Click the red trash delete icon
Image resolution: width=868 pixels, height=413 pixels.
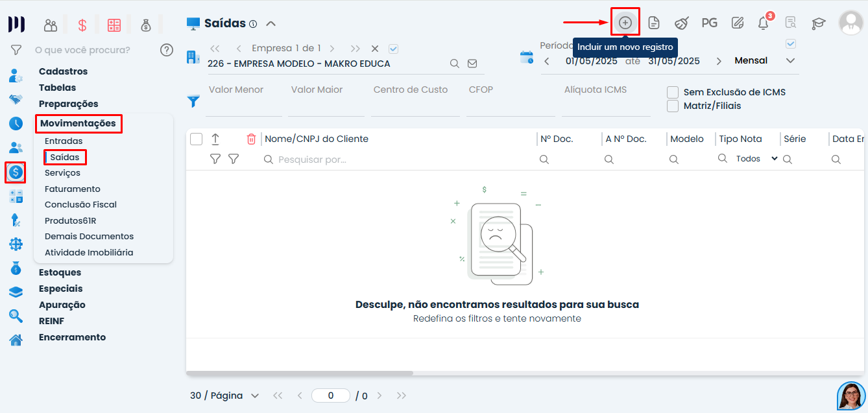coord(251,139)
